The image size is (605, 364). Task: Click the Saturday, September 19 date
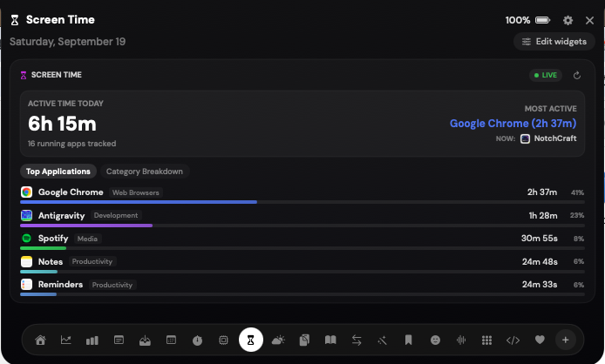point(67,42)
